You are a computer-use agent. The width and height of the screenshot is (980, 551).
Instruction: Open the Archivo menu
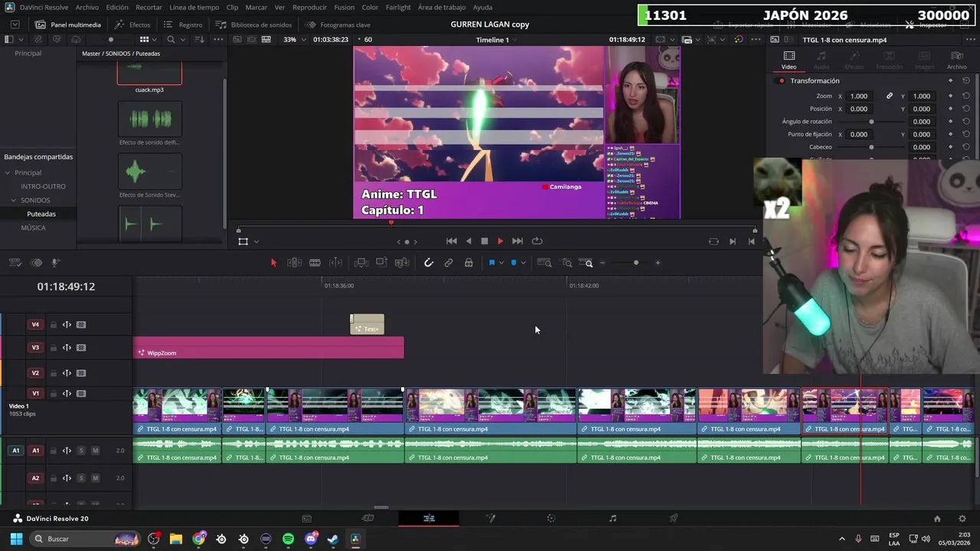pyautogui.click(x=87, y=7)
